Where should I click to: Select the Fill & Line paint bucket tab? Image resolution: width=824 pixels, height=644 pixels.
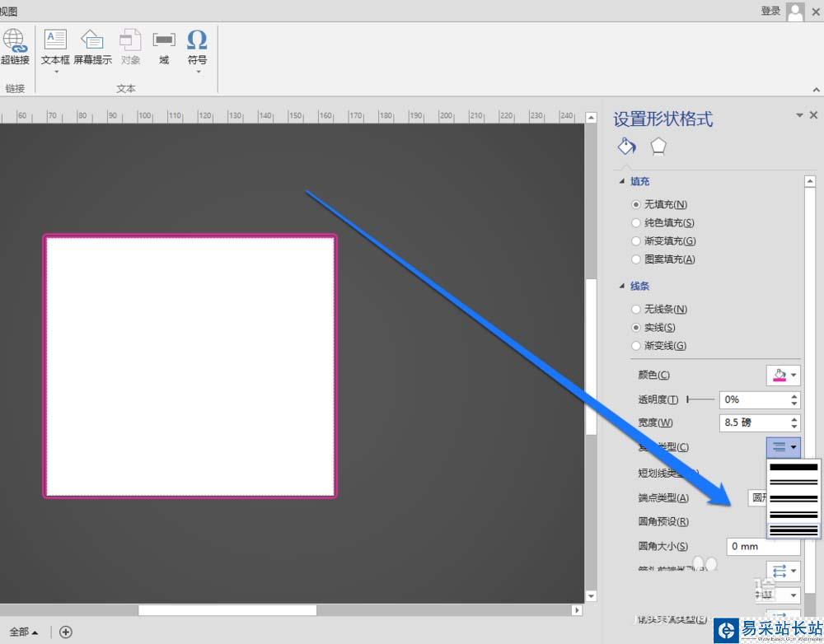[626, 147]
